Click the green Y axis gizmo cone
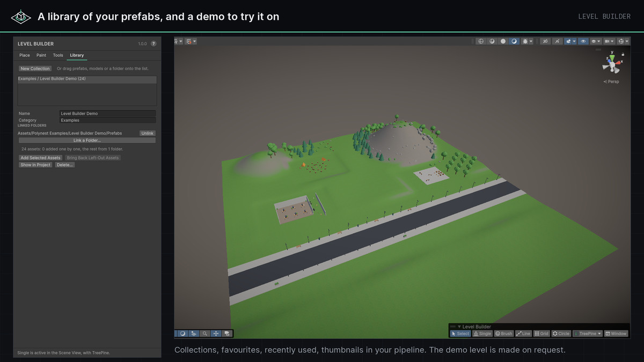644x362 pixels. tap(612, 58)
